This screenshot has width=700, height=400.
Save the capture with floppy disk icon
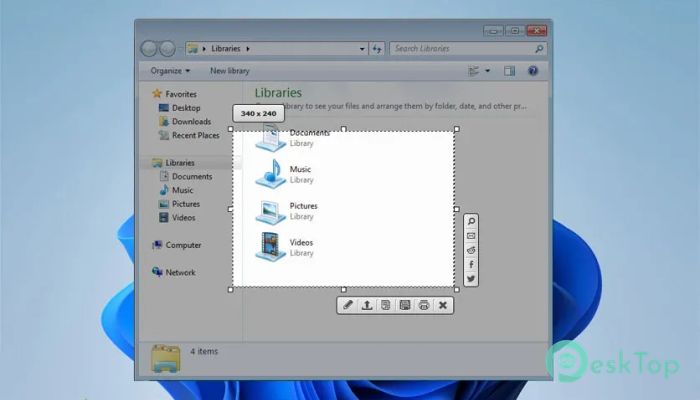(x=405, y=305)
